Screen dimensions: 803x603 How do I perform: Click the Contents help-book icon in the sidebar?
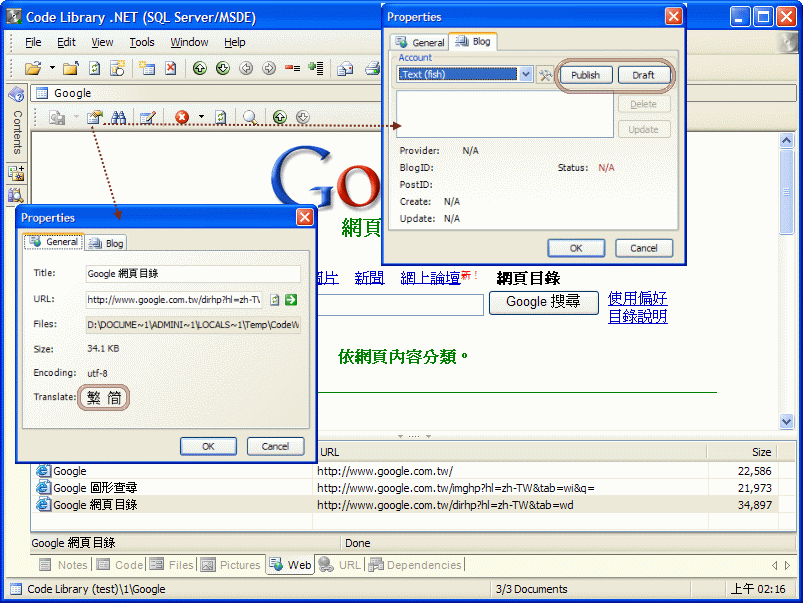(16, 94)
